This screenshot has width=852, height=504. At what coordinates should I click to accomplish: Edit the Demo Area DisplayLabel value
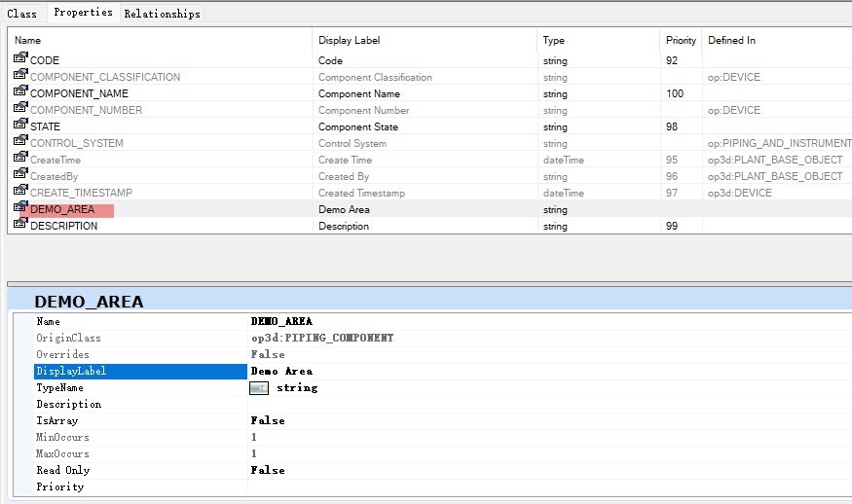[x=281, y=371]
